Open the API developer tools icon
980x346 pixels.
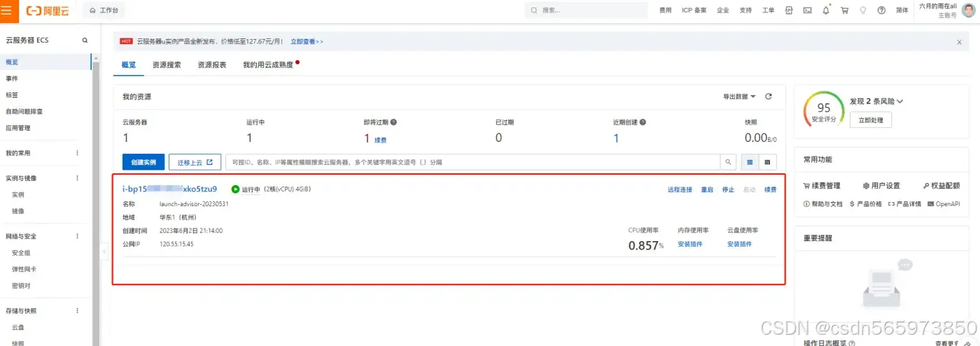point(789,10)
